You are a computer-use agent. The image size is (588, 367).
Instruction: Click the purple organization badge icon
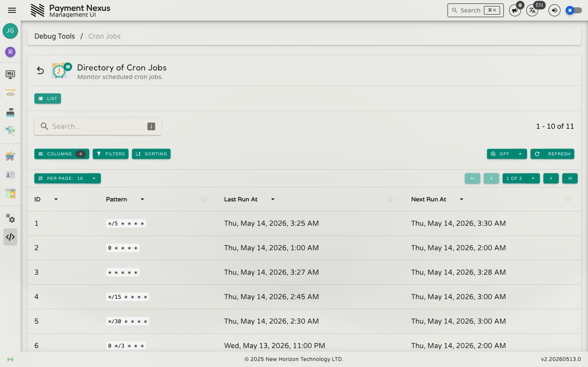point(10,52)
